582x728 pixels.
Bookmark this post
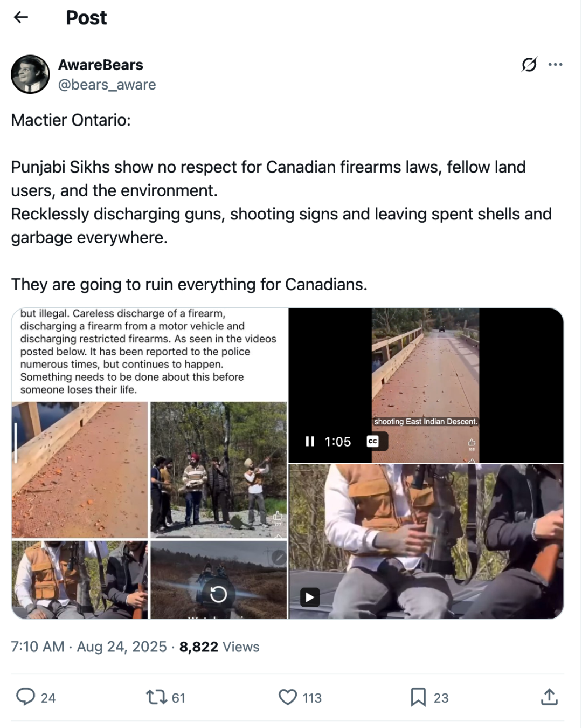(418, 697)
